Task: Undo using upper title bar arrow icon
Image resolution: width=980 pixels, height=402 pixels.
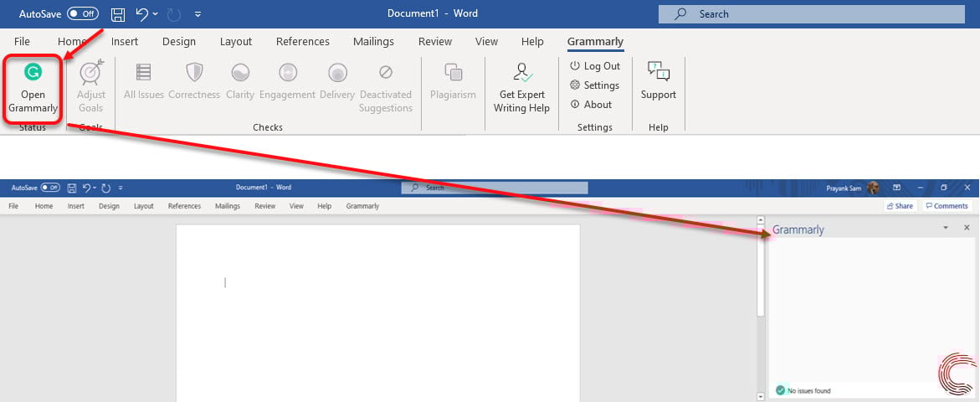Action: pos(141,13)
